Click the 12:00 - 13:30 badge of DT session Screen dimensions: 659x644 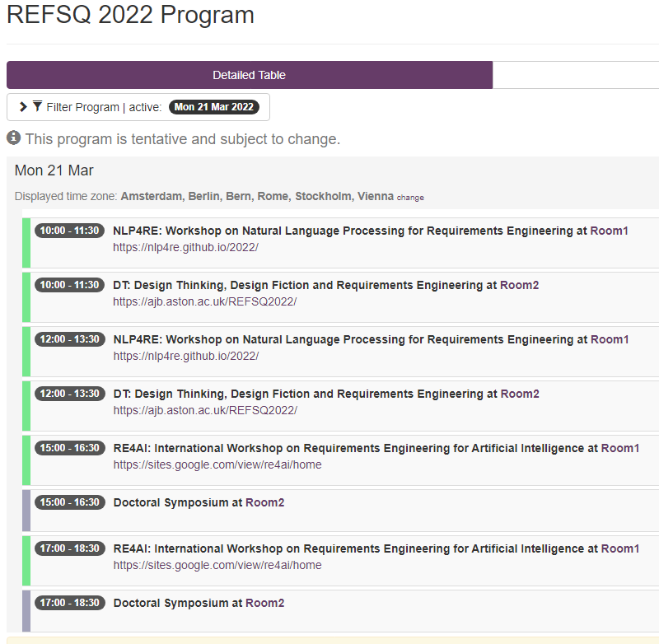pyautogui.click(x=70, y=394)
